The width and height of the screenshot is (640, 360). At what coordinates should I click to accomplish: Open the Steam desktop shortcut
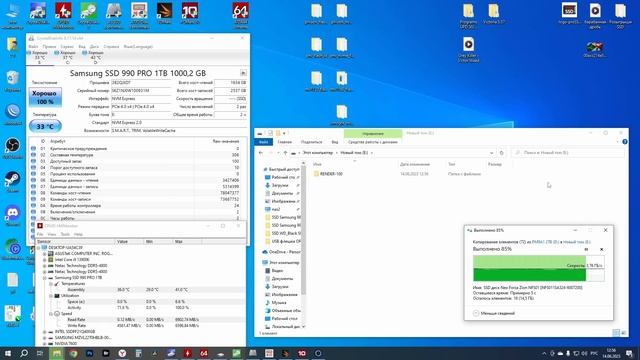[13, 182]
